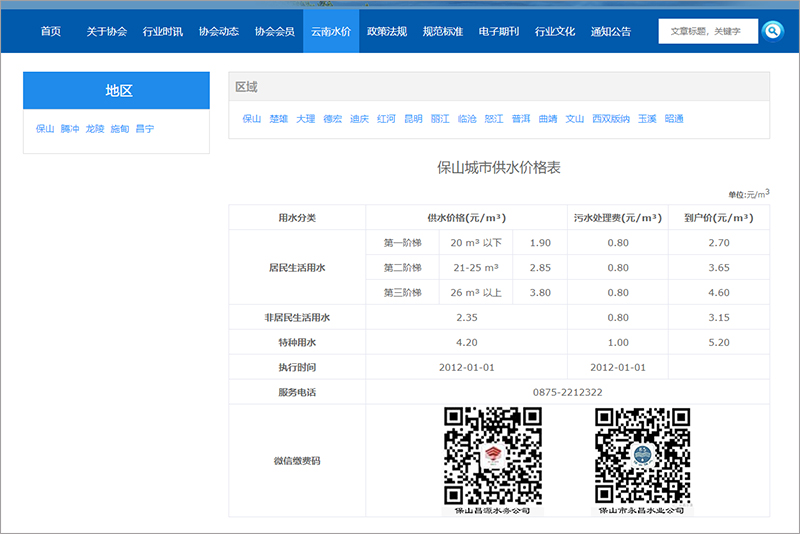Select 腾冲 in the 地区 sidebar
The width and height of the screenshot is (800, 534).
pos(70,129)
